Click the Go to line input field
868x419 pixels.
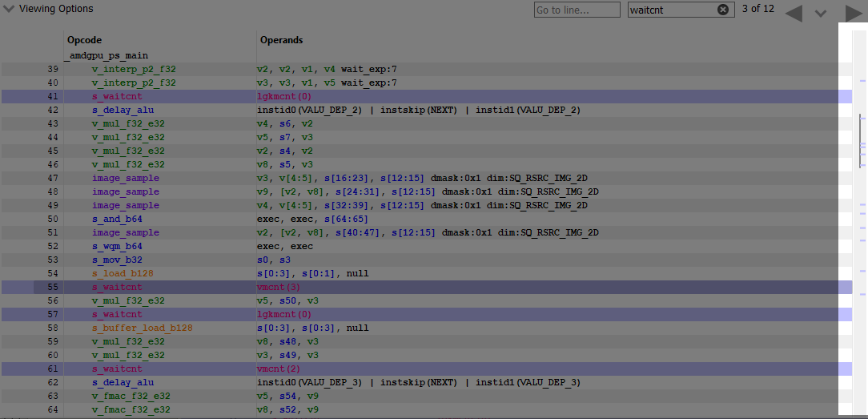pyautogui.click(x=577, y=10)
